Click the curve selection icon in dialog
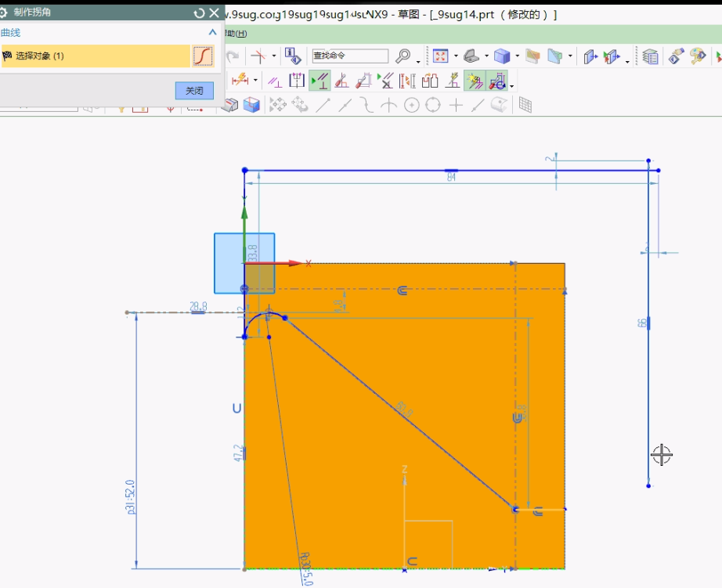Image resolution: width=722 pixels, height=588 pixels. (203, 56)
